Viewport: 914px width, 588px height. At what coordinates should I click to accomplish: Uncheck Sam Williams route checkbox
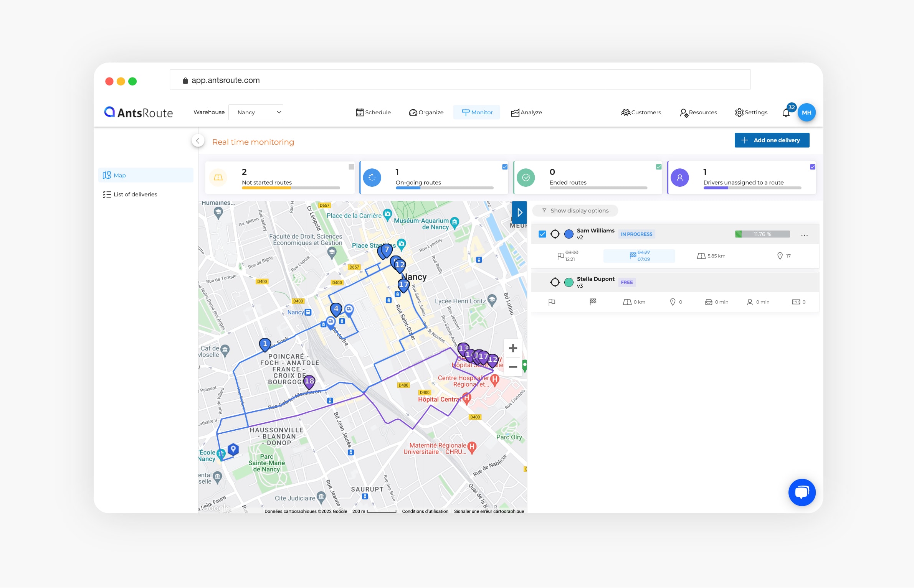542,234
